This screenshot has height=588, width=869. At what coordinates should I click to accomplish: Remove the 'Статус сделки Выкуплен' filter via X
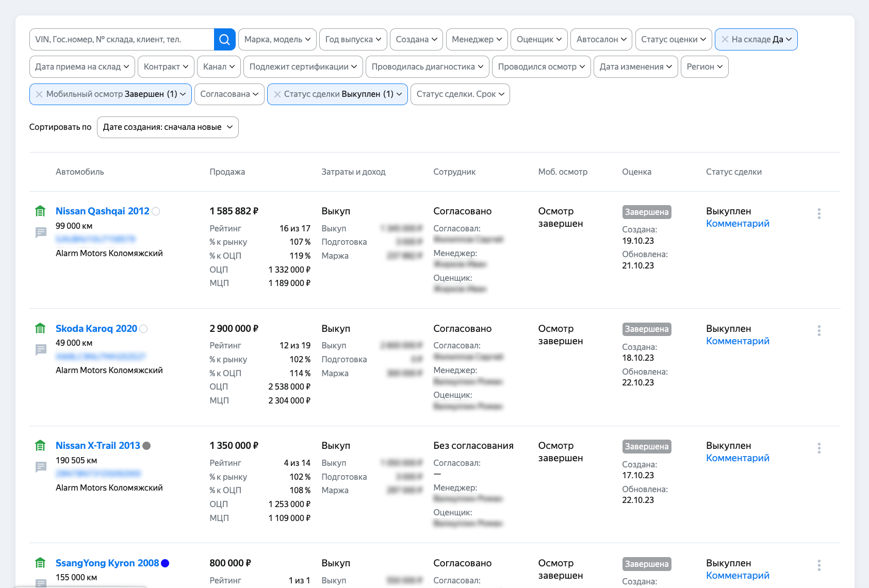(x=277, y=94)
